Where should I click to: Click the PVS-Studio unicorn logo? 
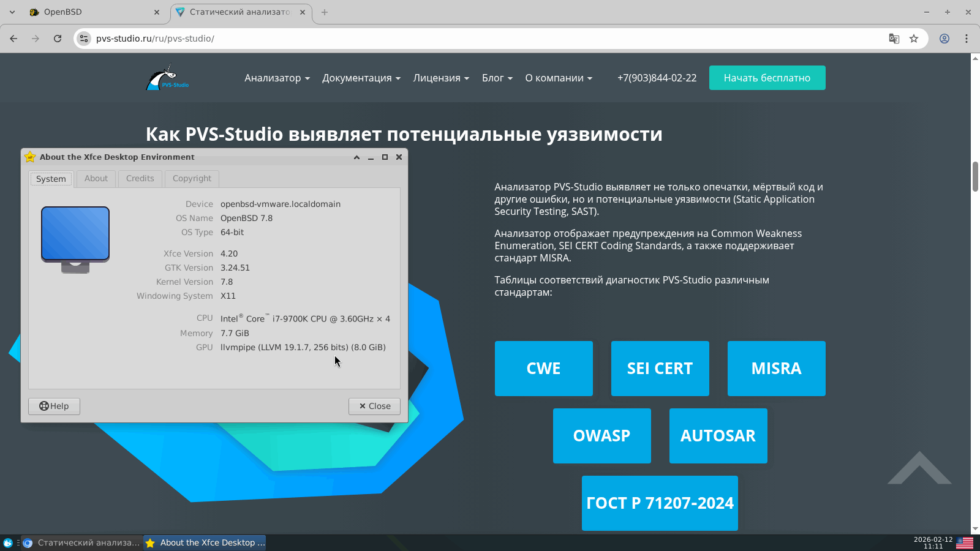tap(167, 78)
